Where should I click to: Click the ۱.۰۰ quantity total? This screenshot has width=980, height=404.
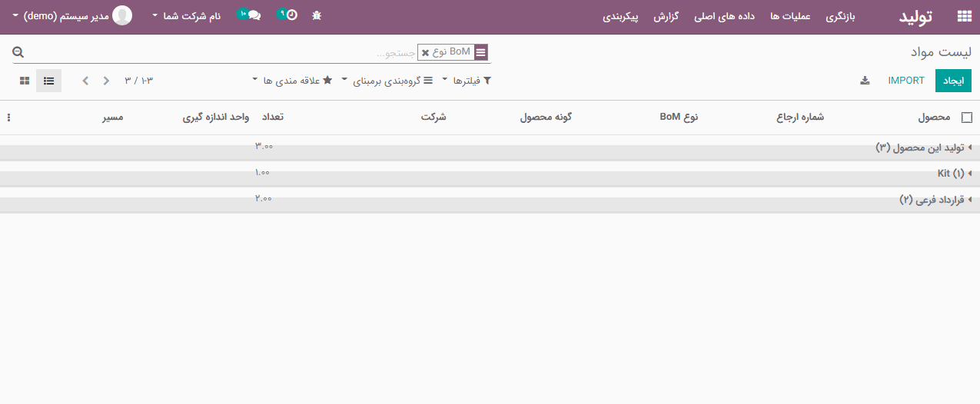point(263,173)
